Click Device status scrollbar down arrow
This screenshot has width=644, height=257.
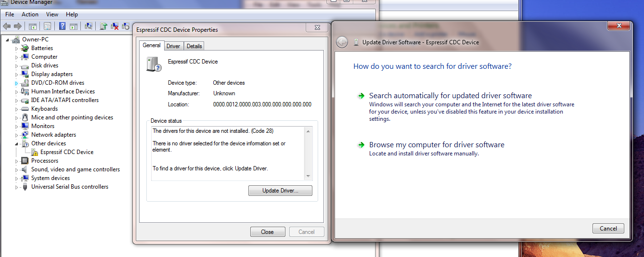(309, 176)
